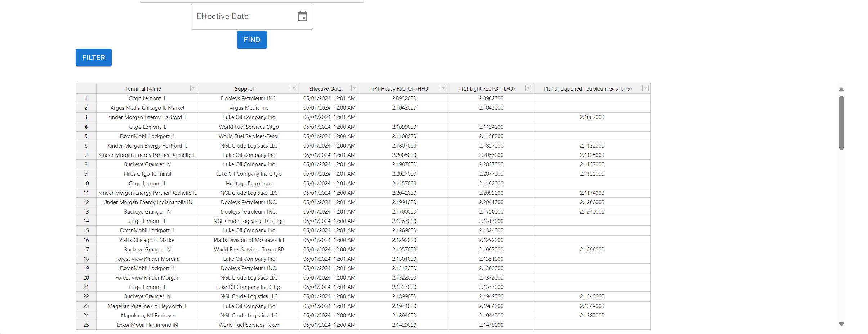Viewport: 868px width, 334px height.
Task: Click the scrollbar up arrow
Action: coord(841,89)
